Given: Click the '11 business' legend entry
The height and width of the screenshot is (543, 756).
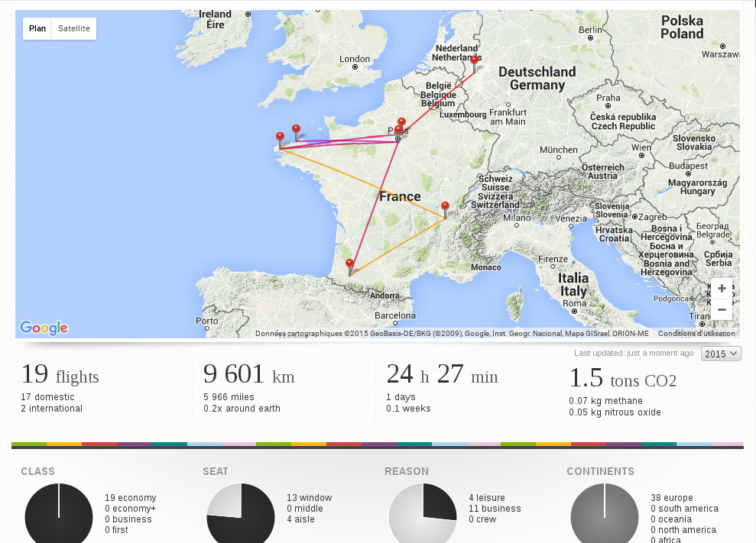Looking at the screenshot, I should pyautogui.click(x=495, y=509).
